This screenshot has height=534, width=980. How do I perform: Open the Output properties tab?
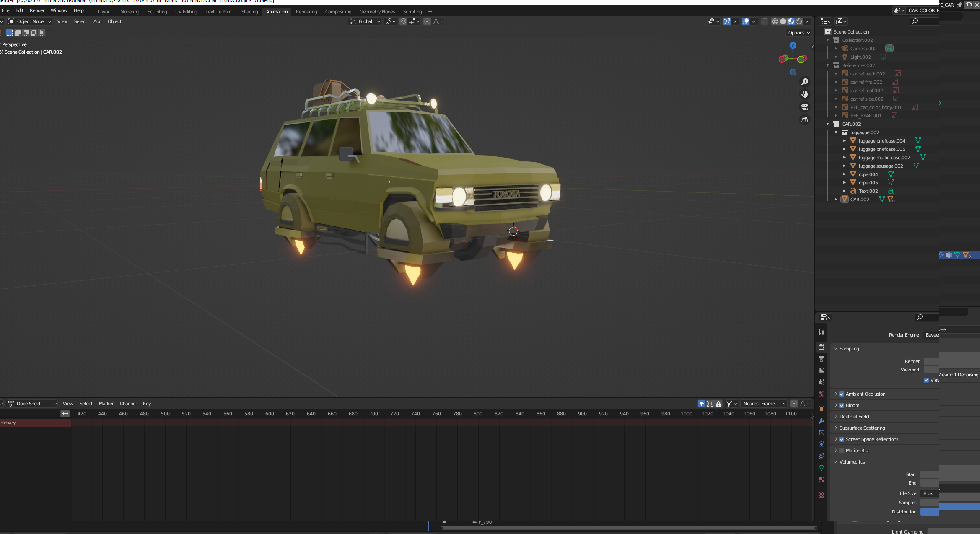(822, 359)
